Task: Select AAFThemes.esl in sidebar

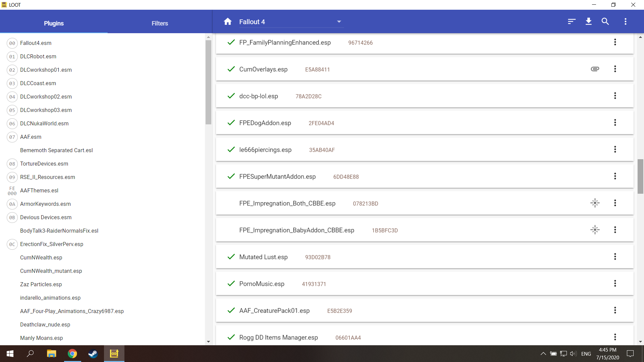Action: 39,190
